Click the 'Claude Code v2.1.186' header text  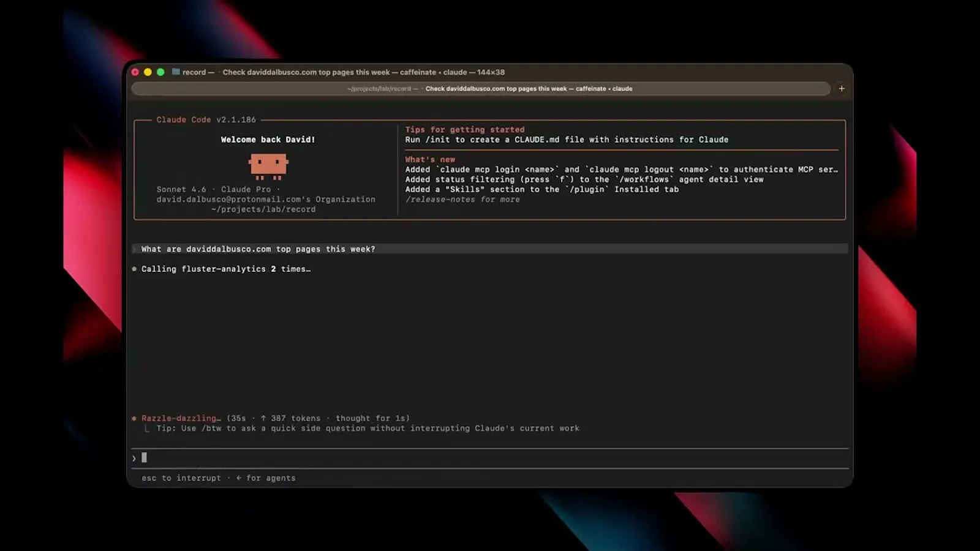click(206, 119)
